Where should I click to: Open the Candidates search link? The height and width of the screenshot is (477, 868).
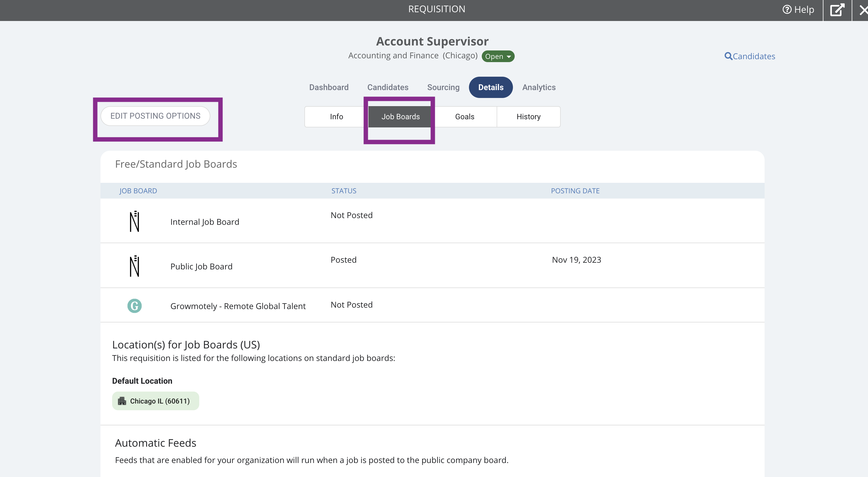coord(750,56)
